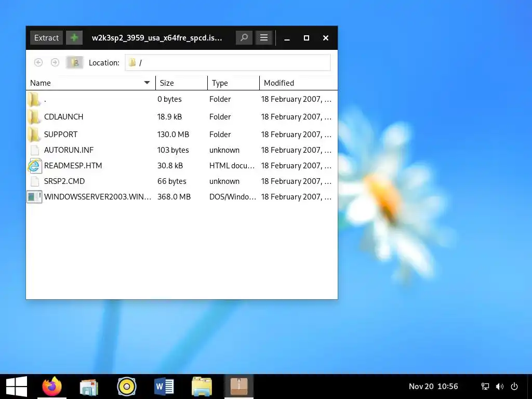This screenshot has width=532, height=399.
Task: Select the SRSP2.CMD file icon
Action: point(35,181)
